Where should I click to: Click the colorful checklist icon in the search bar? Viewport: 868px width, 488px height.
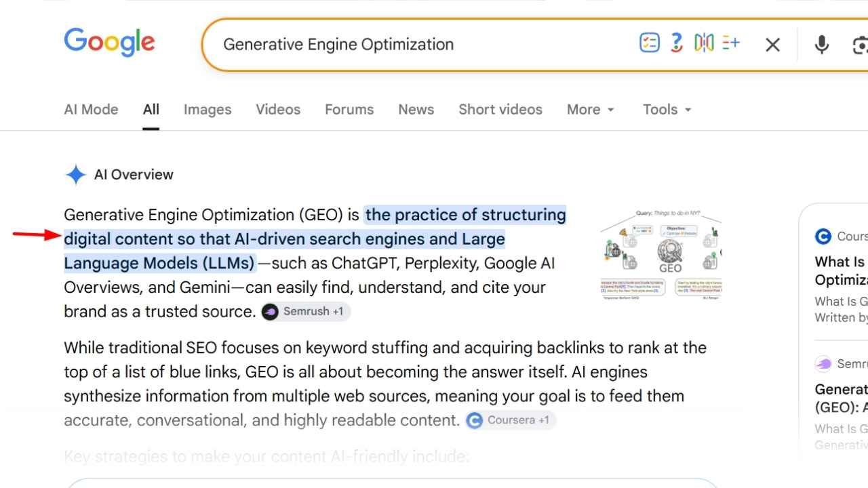click(649, 43)
